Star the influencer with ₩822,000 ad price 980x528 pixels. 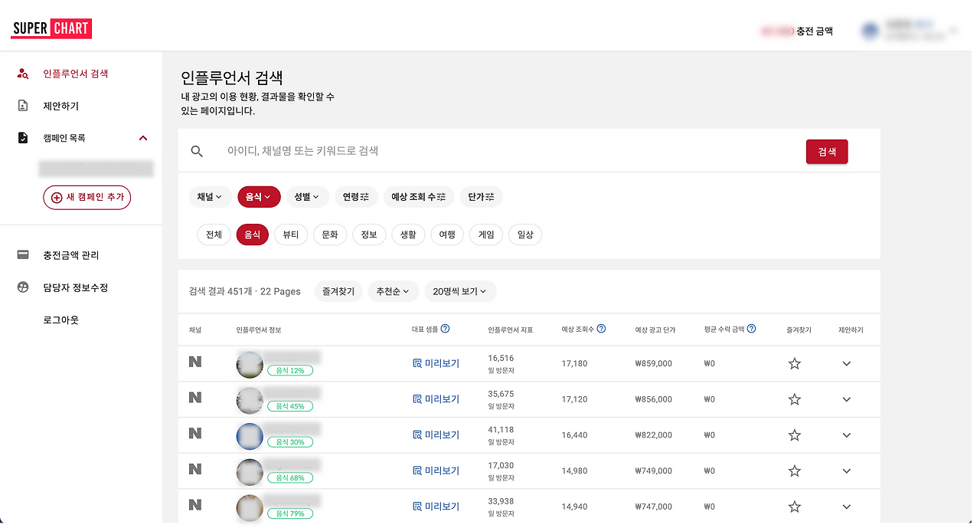[x=795, y=435]
